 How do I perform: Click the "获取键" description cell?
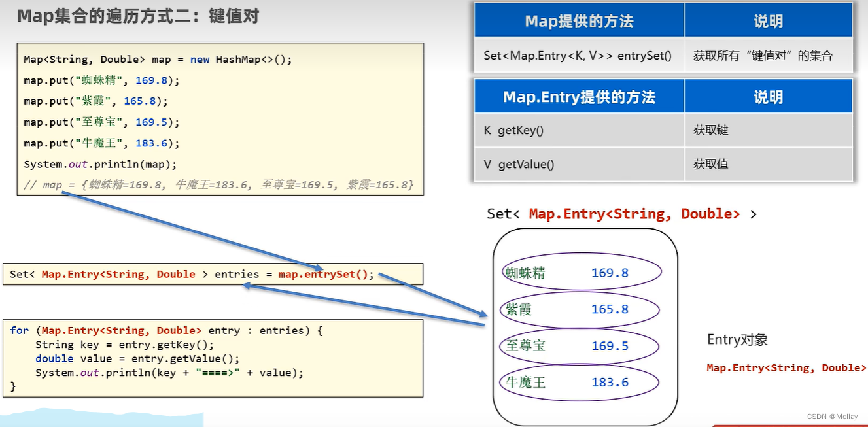click(x=769, y=130)
